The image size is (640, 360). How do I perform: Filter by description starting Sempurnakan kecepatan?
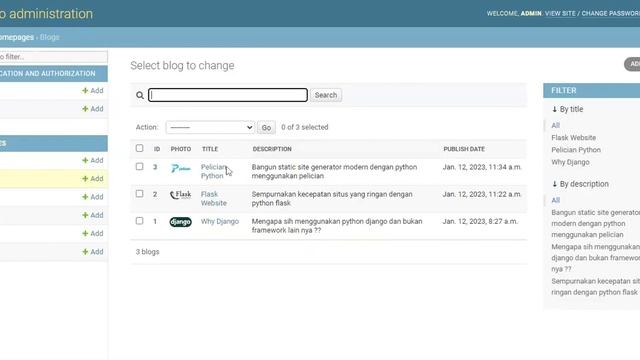596,287
